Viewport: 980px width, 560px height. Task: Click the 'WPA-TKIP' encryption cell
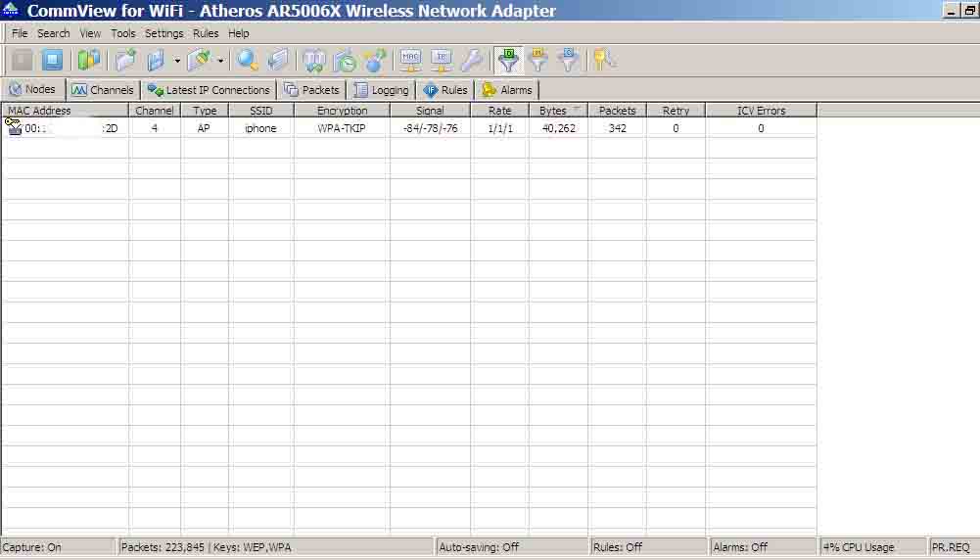[342, 128]
